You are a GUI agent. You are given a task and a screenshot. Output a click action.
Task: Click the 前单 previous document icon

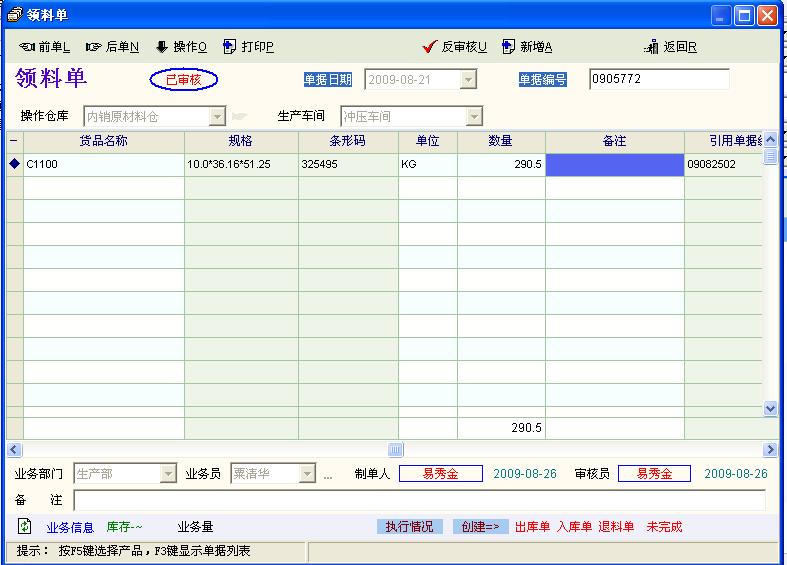click(27, 47)
